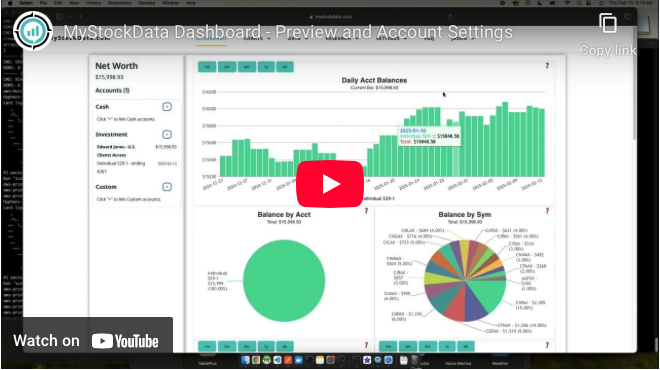Viewport: 660px width, 370px height.
Task: Click '?' icon in bottom-right chart panel
Action: click(547, 345)
